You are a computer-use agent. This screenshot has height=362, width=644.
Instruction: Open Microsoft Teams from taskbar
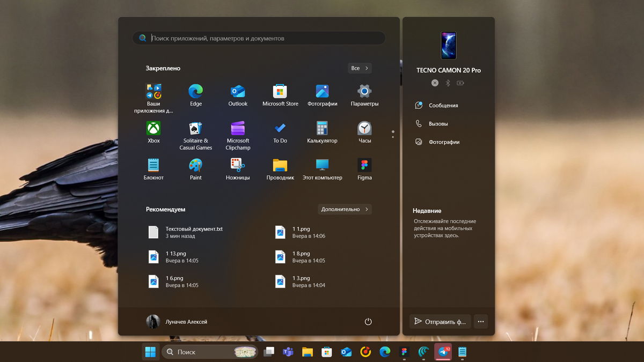pos(288,352)
